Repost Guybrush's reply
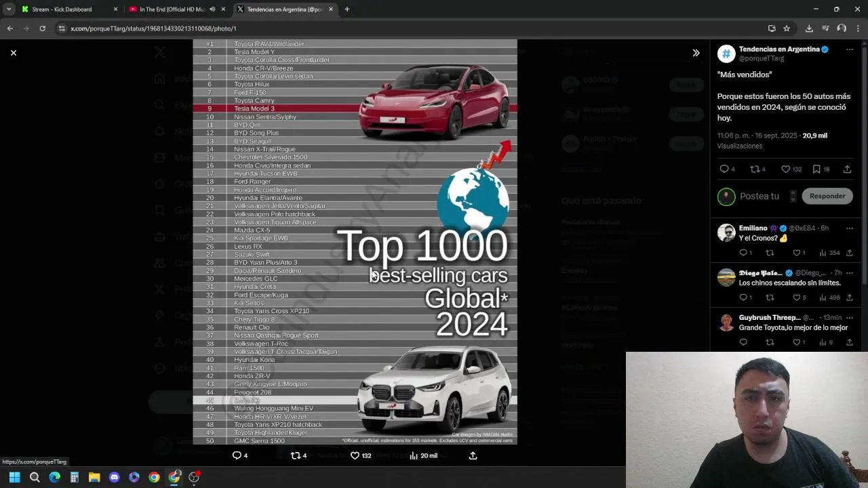868x488 pixels. pyautogui.click(x=770, y=342)
